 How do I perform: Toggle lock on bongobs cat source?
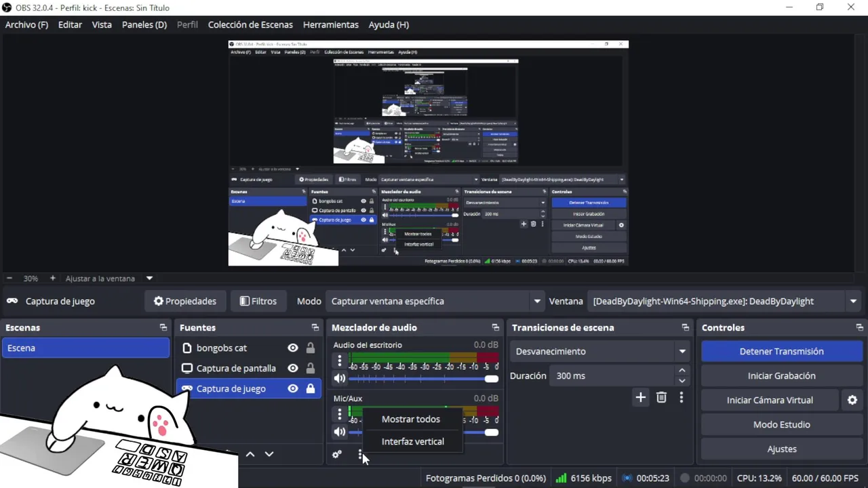click(311, 348)
